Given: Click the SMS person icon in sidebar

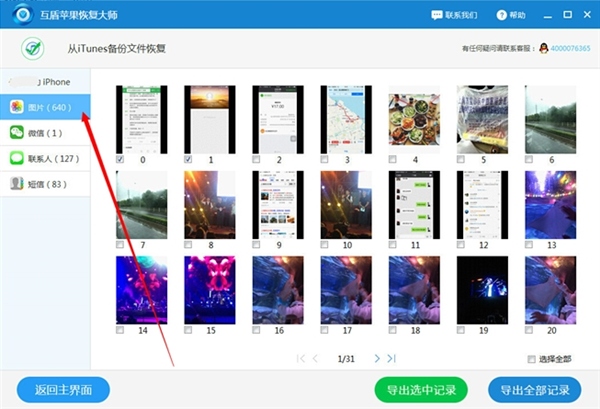Looking at the screenshot, I should click(16, 184).
